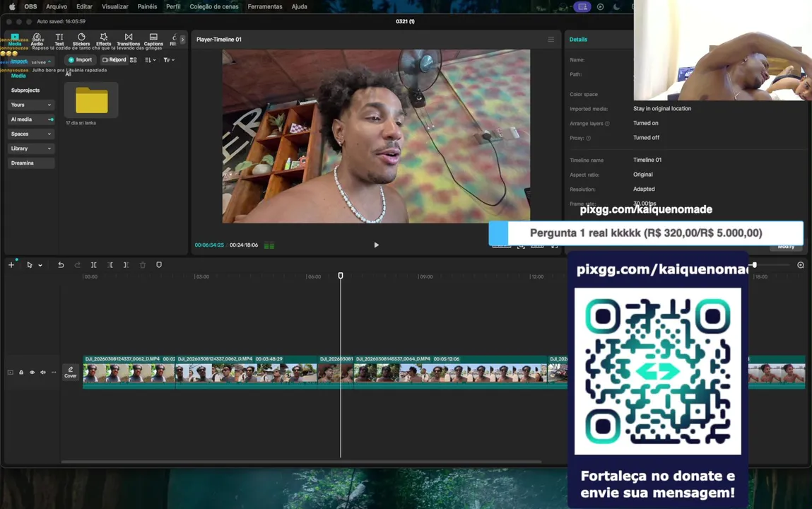Adjust the timeline zoom slider
812x509 pixels.
(x=755, y=264)
